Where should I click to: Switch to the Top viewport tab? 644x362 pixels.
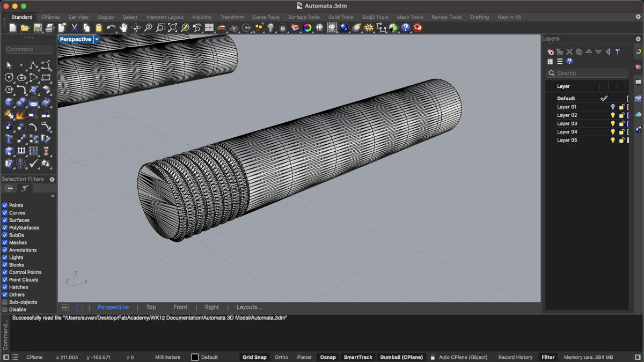[151, 307]
